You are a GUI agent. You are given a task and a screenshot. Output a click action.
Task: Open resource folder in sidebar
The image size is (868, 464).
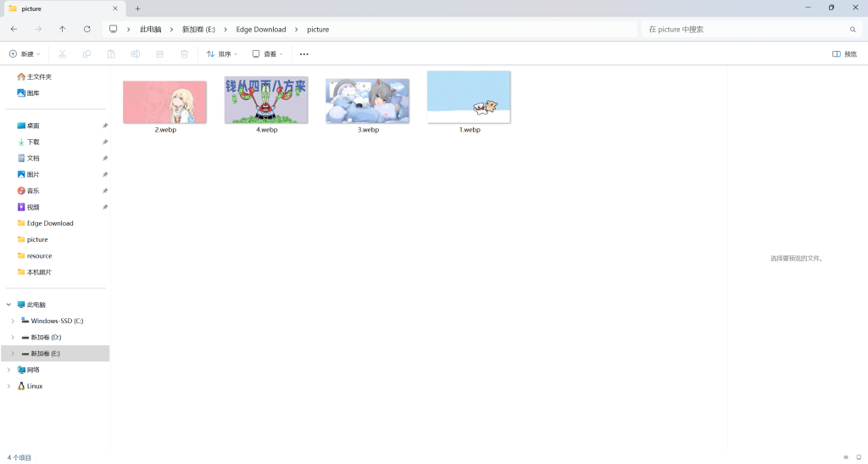tap(35, 256)
